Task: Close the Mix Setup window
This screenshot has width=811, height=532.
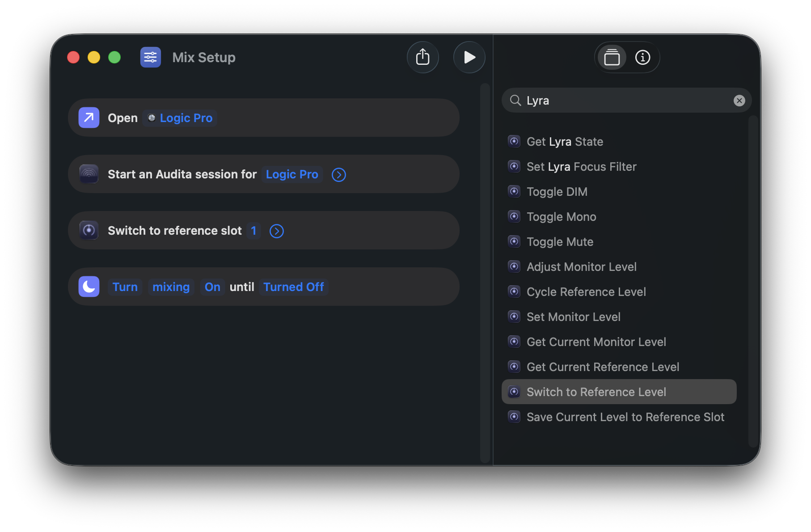Action: [x=73, y=57]
